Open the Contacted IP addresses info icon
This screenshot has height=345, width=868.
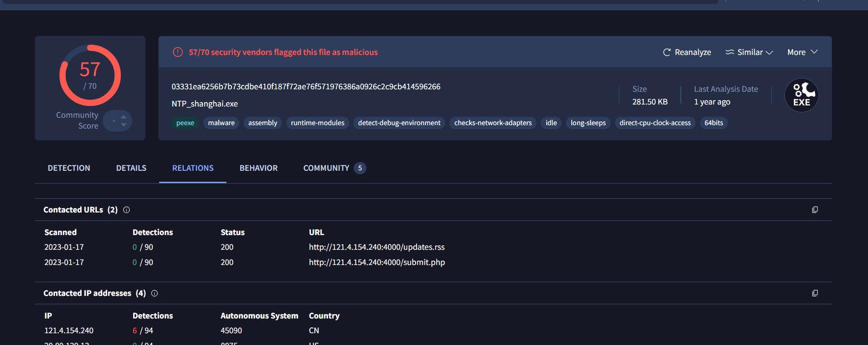(x=154, y=293)
